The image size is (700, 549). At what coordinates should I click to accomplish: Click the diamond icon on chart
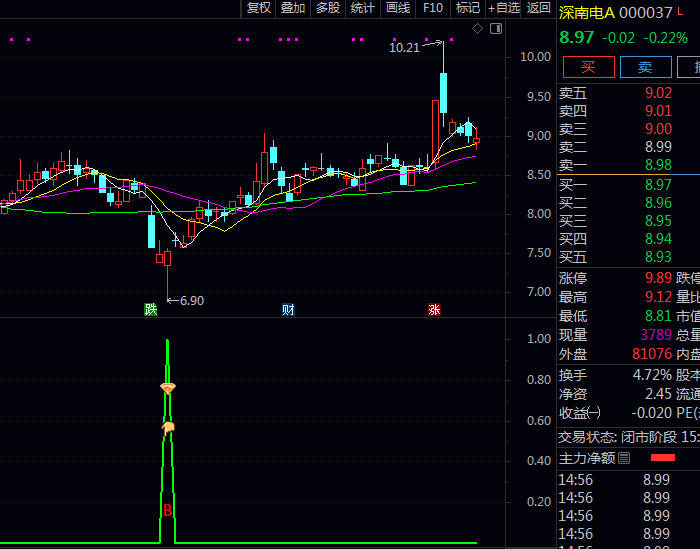point(477,29)
